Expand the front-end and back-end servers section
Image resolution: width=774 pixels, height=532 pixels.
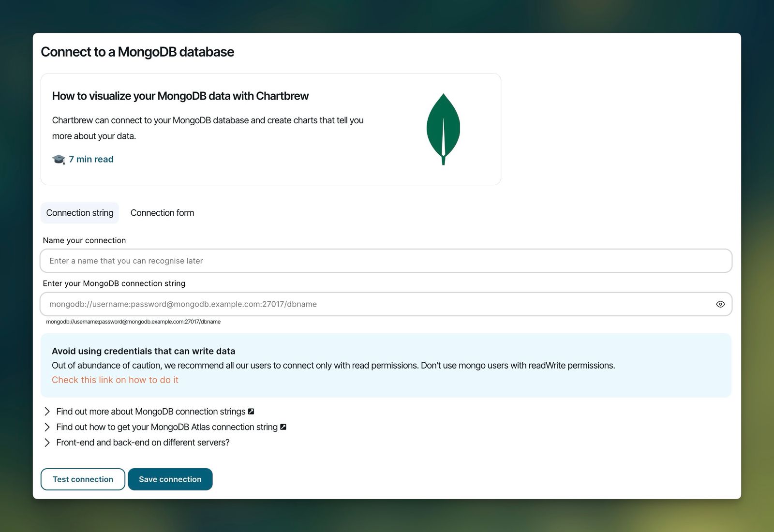click(x=47, y=442)
